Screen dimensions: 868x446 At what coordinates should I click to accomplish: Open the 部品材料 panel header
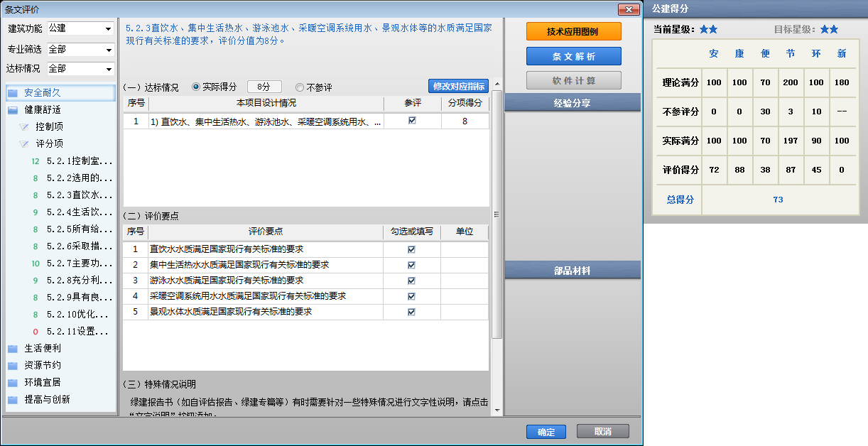[x=573, y=271]
